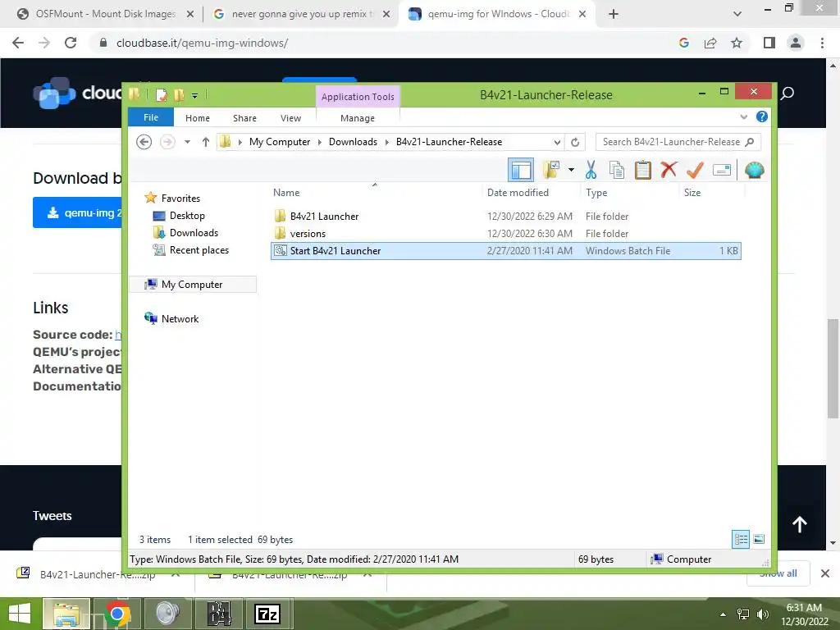Open the Share ribbon tab
This screenshot has width=840, height=630.
point(244,118)
